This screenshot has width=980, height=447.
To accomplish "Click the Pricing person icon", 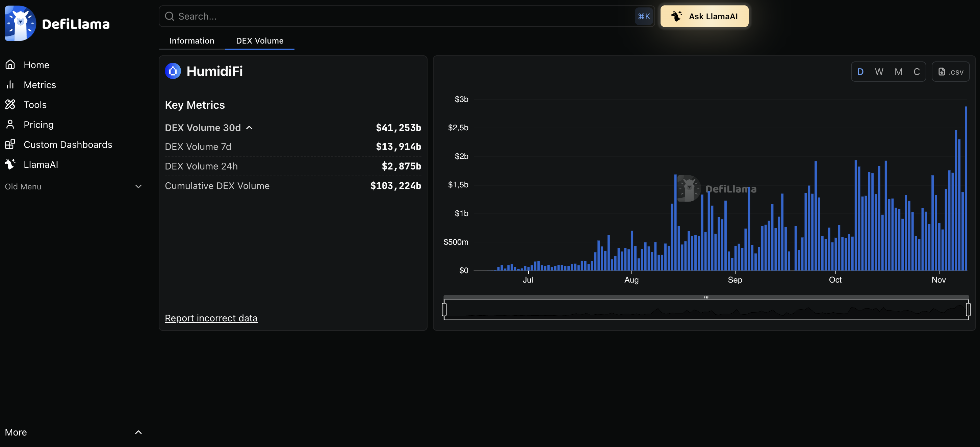I will click(x=10, y=124).
